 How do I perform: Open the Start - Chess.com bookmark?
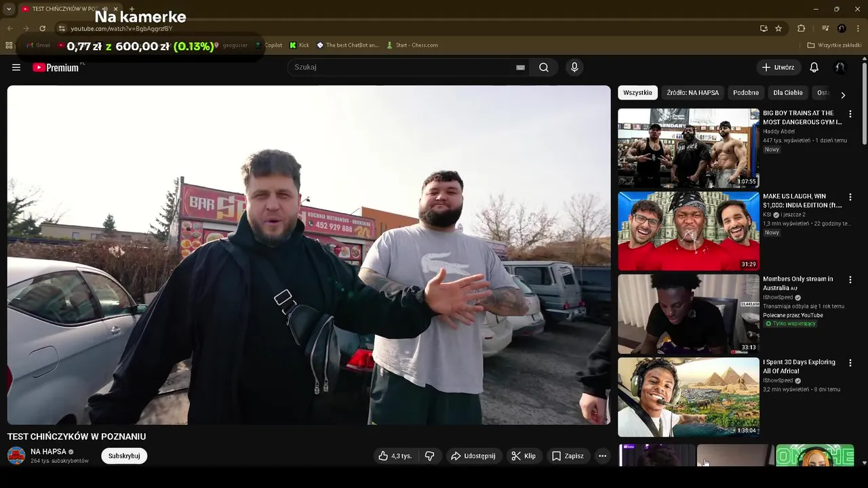(x=412, y=45)
